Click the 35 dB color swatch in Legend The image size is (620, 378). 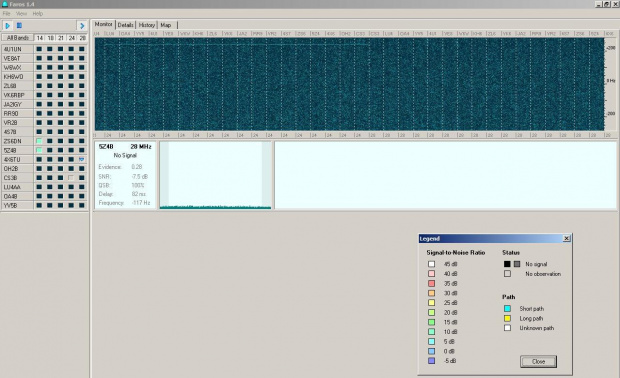pyautogui.click(x=431, y=284)
